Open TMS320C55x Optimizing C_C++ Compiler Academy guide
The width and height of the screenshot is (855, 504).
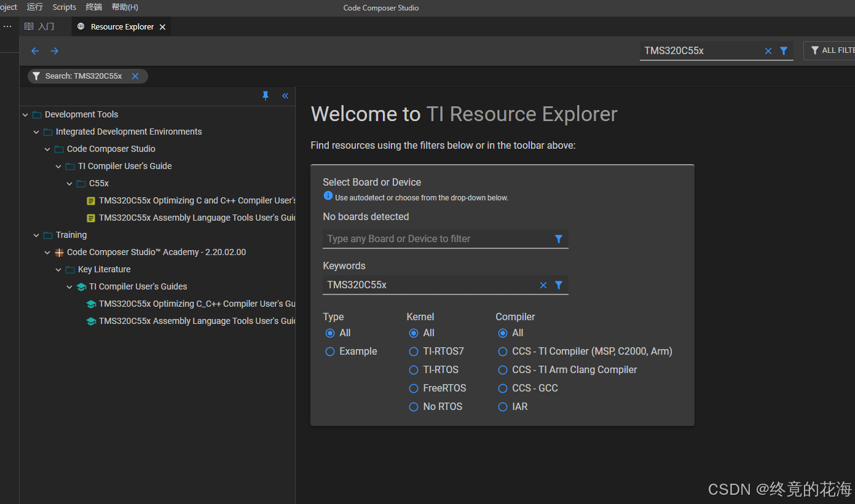tap(197, 304)
